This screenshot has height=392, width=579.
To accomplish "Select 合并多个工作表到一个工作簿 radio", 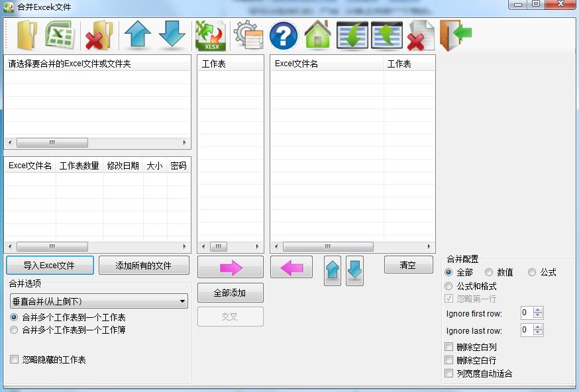I will pos(14,330).
